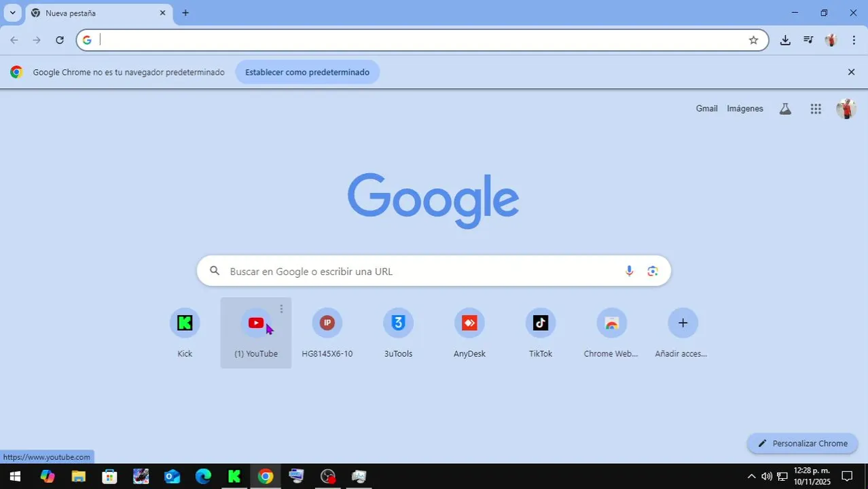Click the Personalizar Chrome button
The height and width of the screenshot is (489, 868).
803,443
